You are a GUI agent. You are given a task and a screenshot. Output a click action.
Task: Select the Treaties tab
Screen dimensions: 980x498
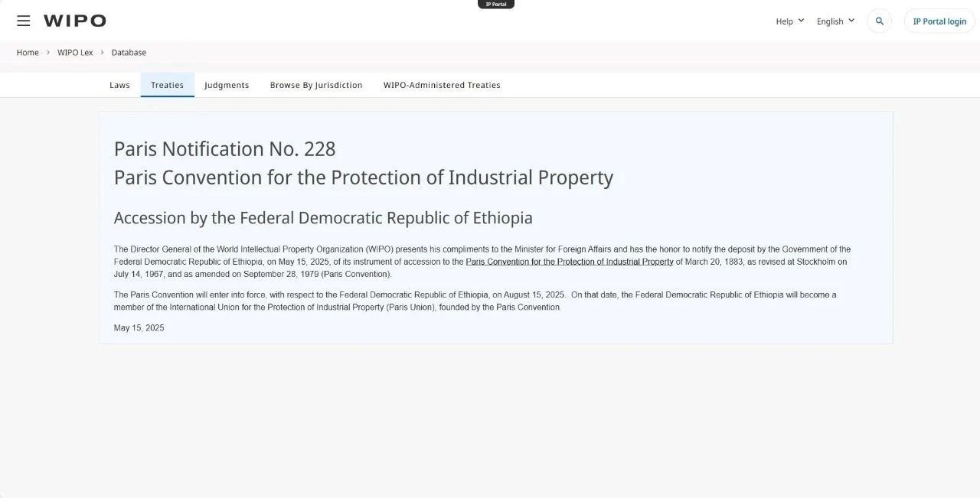[167, 85]
